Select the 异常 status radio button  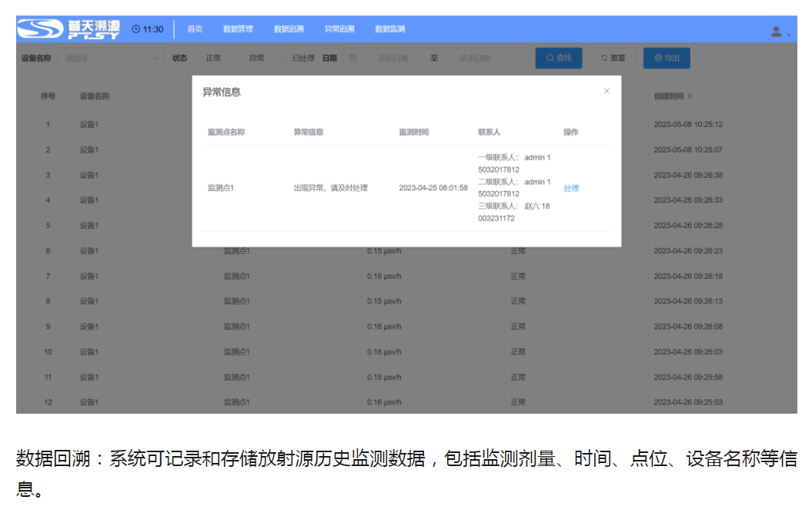coord(240,58)
